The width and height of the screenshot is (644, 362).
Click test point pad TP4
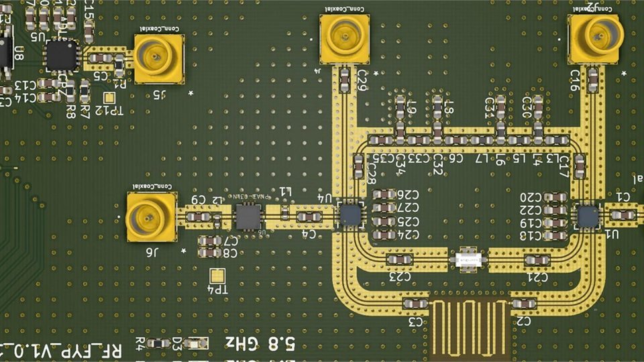tap(217, 276)
